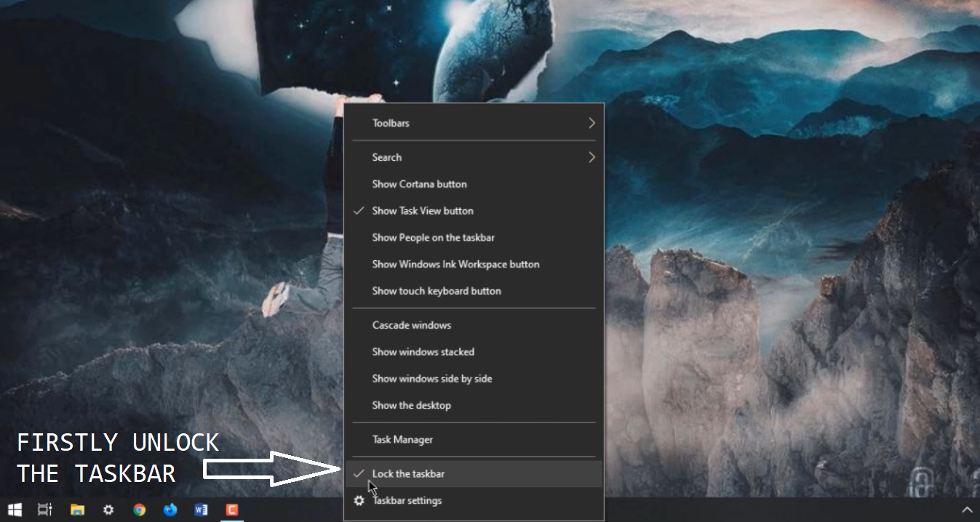This screenshot has height=522, width=980.
Task: Open the Windows Start menu
Action: point(14,510)
